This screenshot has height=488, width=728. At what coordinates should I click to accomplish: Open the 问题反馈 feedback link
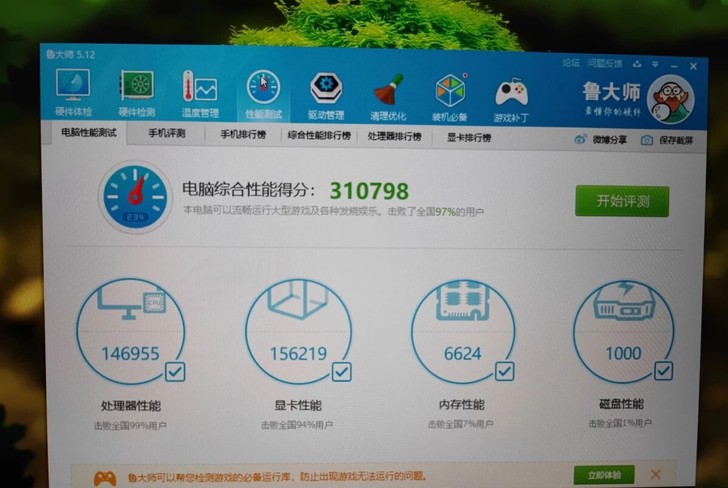[x=604, y=64]
